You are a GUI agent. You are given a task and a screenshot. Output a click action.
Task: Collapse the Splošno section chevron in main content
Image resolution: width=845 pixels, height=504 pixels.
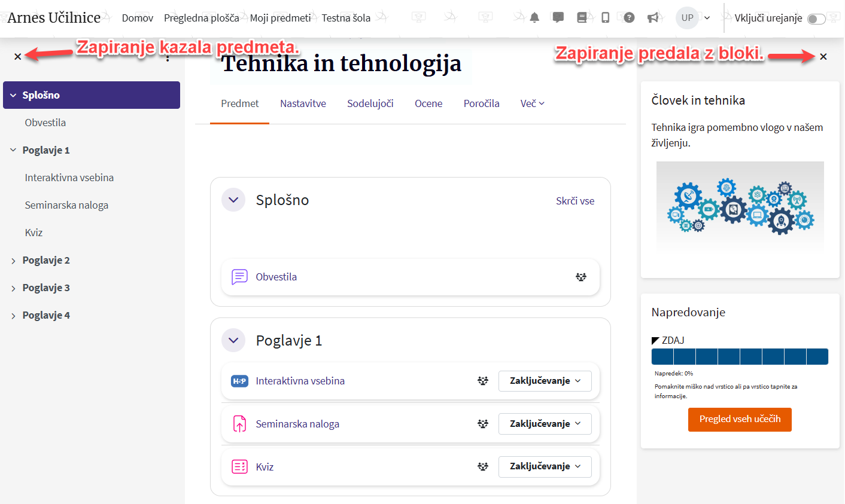233,200
